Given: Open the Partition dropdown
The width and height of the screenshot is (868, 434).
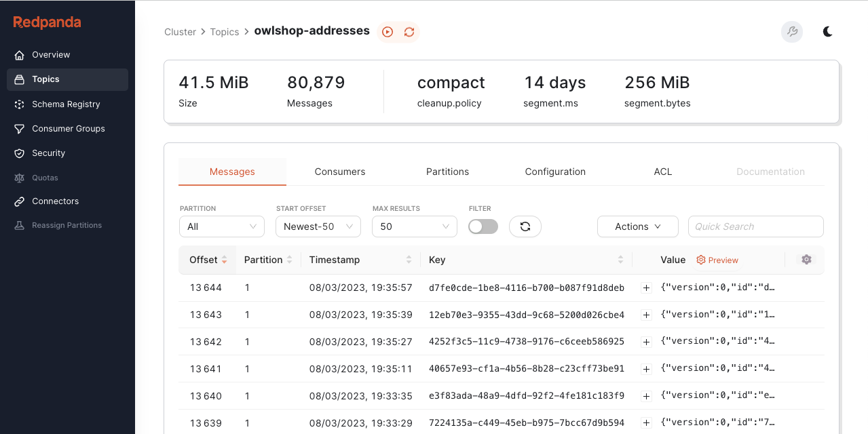Looking at the screenshot, I should pyautogui.click(x=221, y=226).
